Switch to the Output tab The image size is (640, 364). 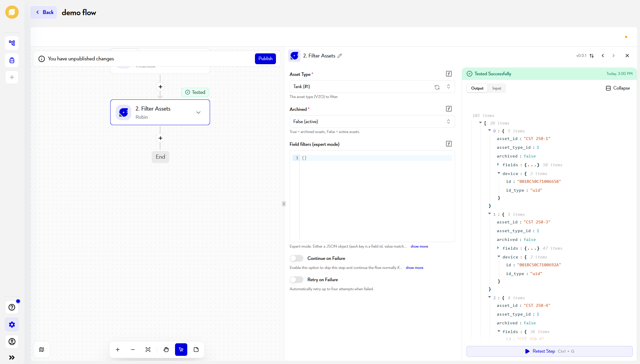477,88
